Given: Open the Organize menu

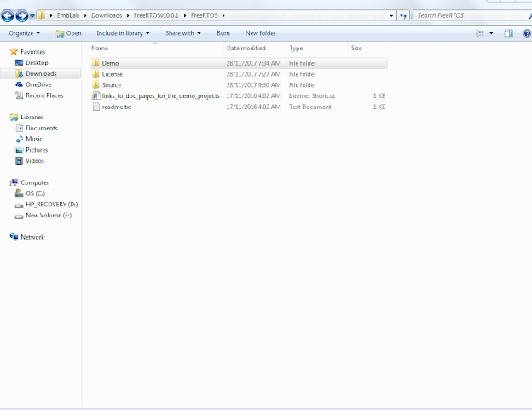Looking at the screenshot, I should tap(25, 33).
